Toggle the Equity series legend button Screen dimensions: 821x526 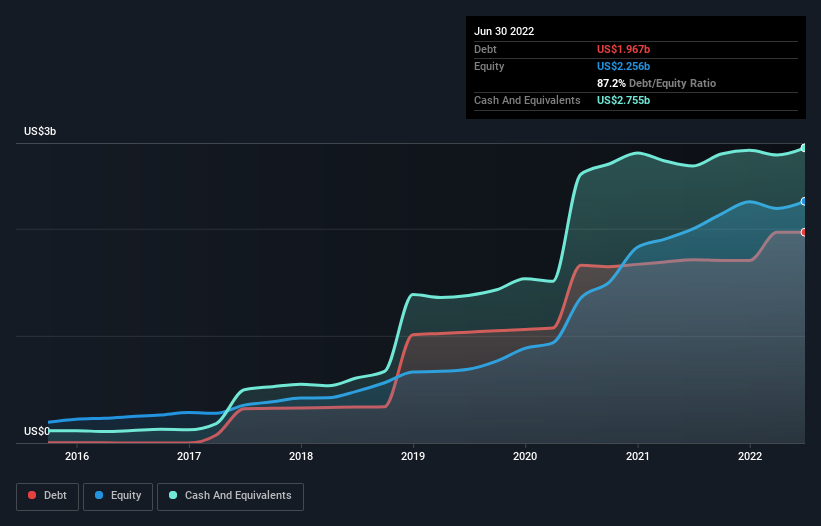tap(118, 496)
